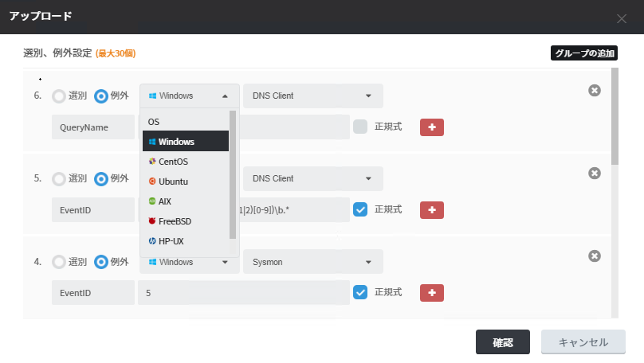Delete group 4 using the X icon
The image size is (644, 363).
pos(594,256)
